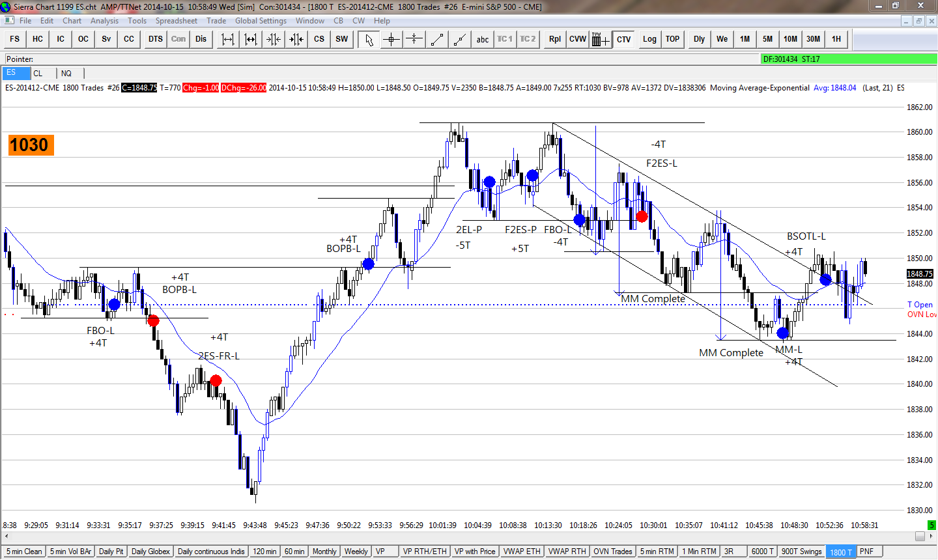Image resolution: width=938 pixels, height=560 pixels.
Task: Click the TOP toolbar button
Action: tap(673, 39)
